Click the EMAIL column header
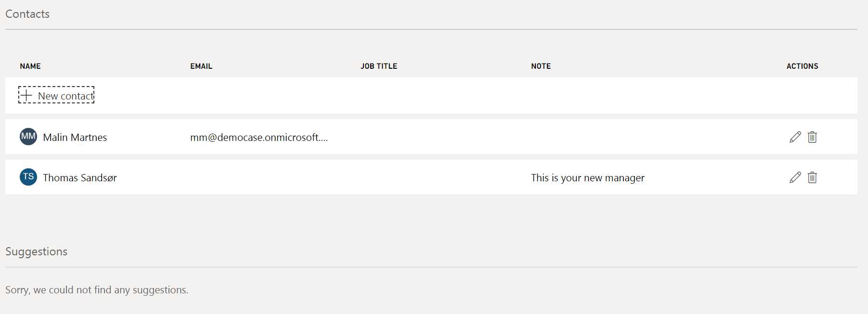868x314 pixels. pos(201,66)
